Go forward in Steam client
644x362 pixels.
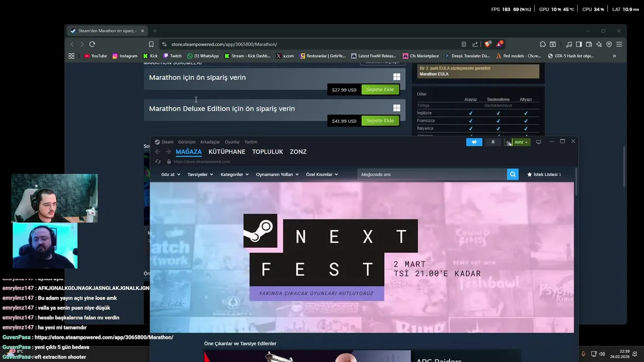(168, 151)
